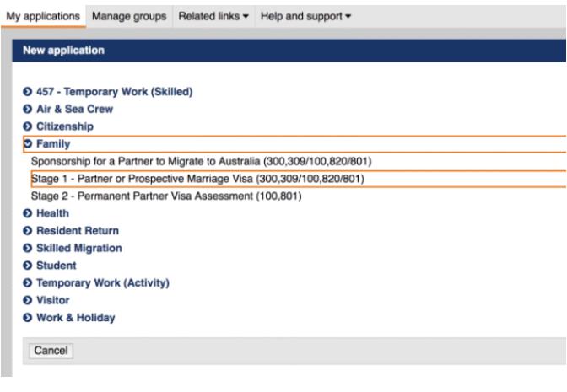Expand the Work & Holiday category
The height and width of the screenshot is (392, 567).
[76, 318]
